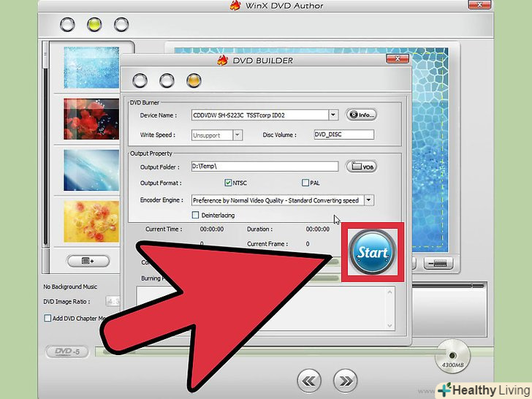Click the Disc Volume field DVD_DISC

tap(343, 134)
